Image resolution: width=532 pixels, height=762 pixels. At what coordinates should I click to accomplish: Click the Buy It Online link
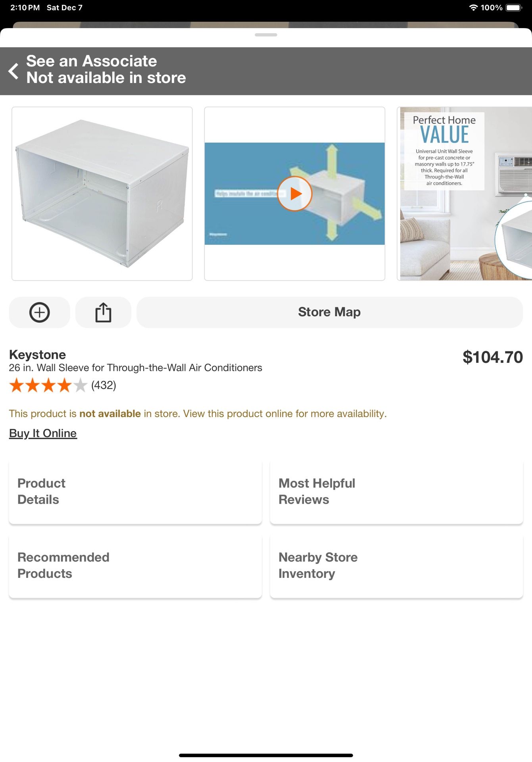(x=43, y=433)
